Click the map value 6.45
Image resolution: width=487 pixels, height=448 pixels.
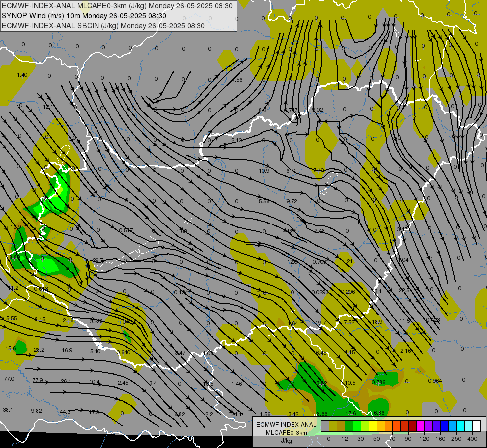(321, 353)
